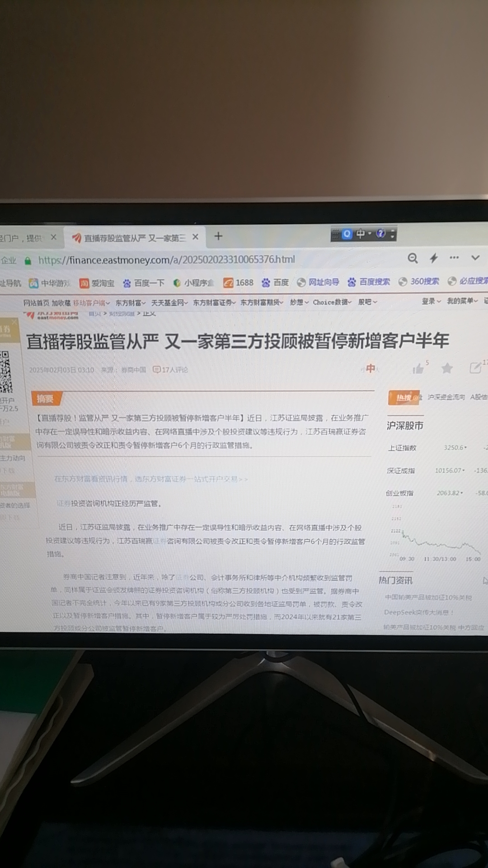The width and height of the screenshot is (488, 868).
Task: Open the 爱淘宝 bookmark
Action: pyautogui.click(x=97, y=283)
